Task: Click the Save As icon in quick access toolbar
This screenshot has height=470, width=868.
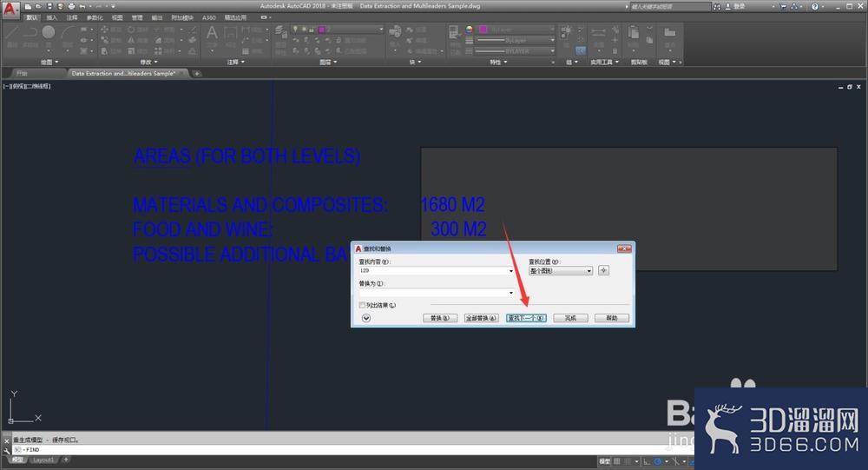Action: (x=60, y=6)
